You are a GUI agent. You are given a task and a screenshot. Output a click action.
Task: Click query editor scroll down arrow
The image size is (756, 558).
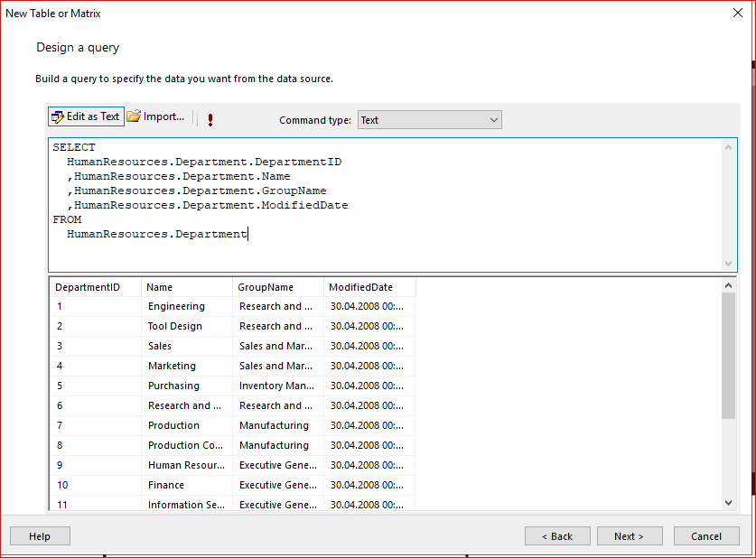(729, 263)
